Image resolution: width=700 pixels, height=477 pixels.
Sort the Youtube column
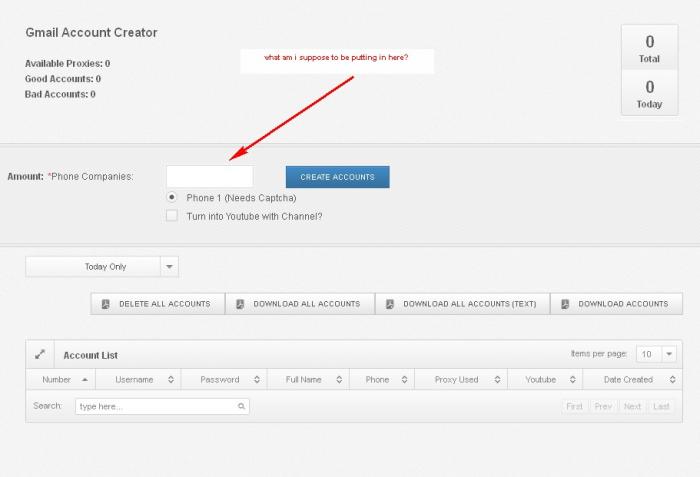[x=573, y=380]
